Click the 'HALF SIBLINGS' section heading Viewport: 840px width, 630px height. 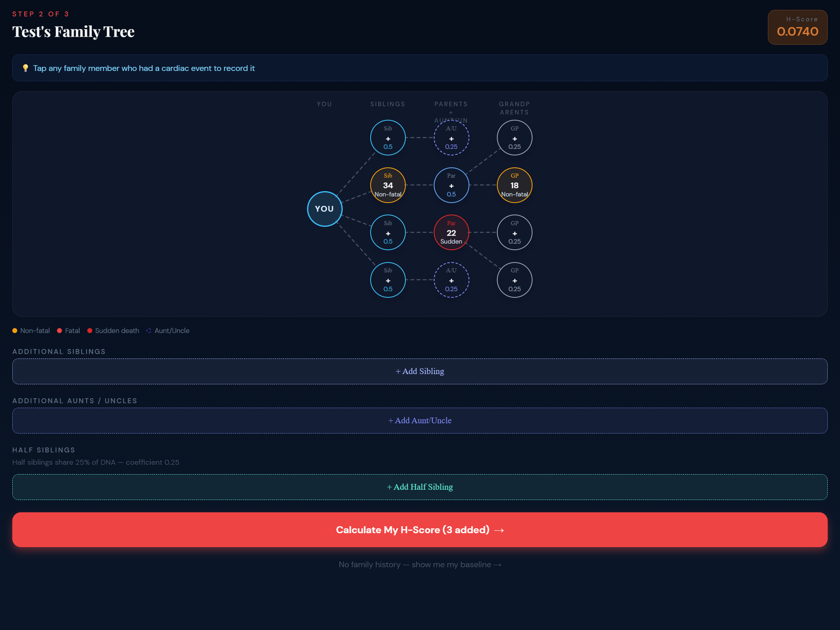click(44, 450)
